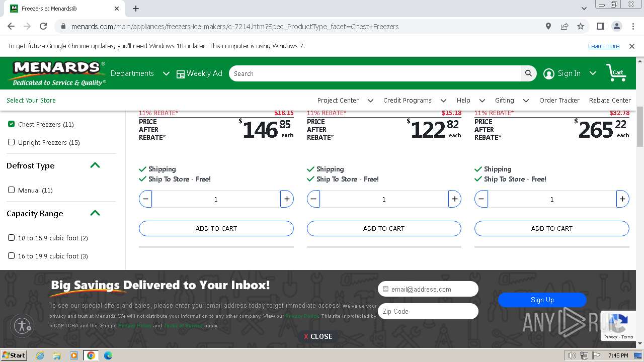Screen dimensions: 644x362
Task: Click the Select Your Store link
Action: point(31,101)
